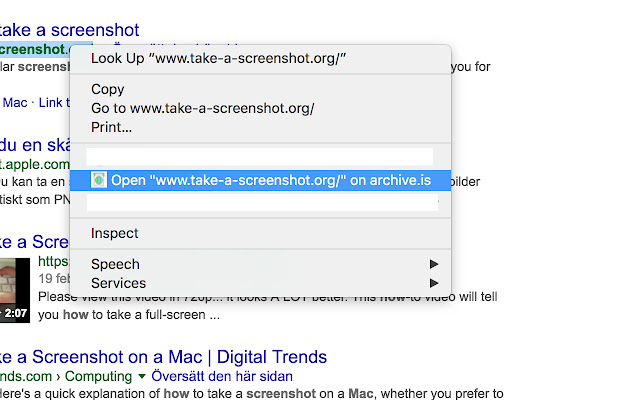This screenshot has width=640, height=400.
Task: Expand the Speech submenu arrow
Action: pos(434,264)
